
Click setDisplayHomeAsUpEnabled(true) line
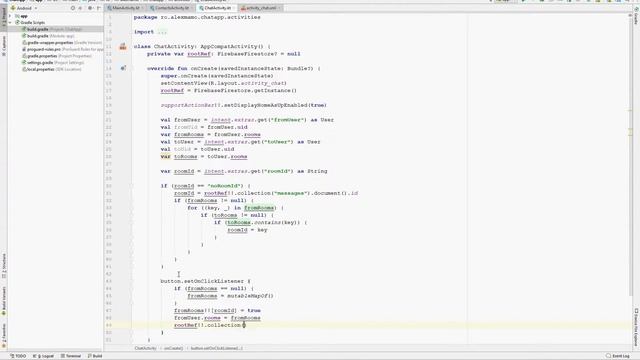click(244, 105)
